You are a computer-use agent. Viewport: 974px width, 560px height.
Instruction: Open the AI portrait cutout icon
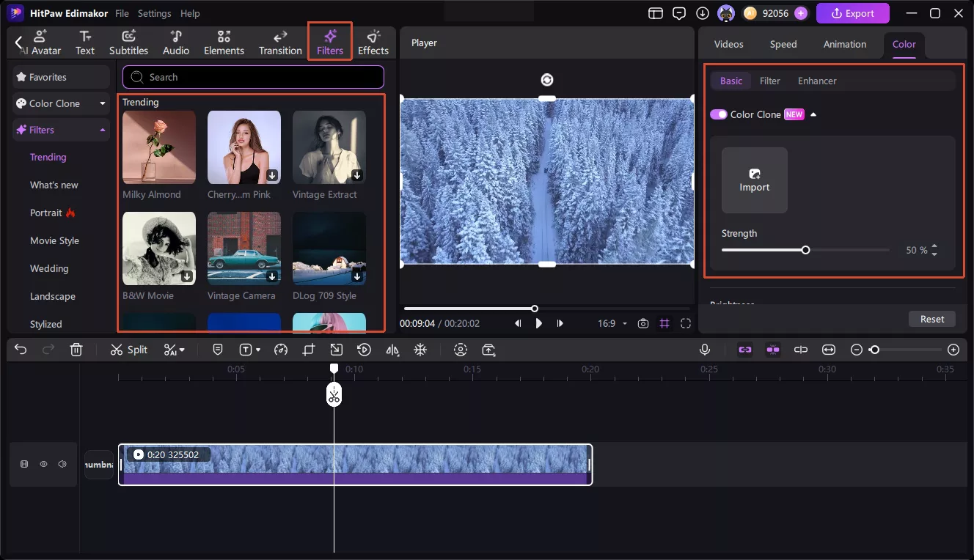461,350
